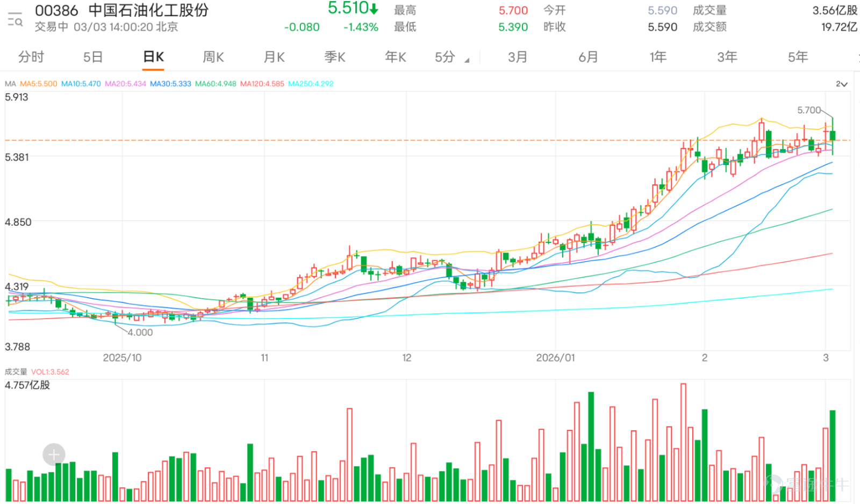Select the 月K monthly chart tab
This screenshot has height=504, width=860.
(274, 57)
